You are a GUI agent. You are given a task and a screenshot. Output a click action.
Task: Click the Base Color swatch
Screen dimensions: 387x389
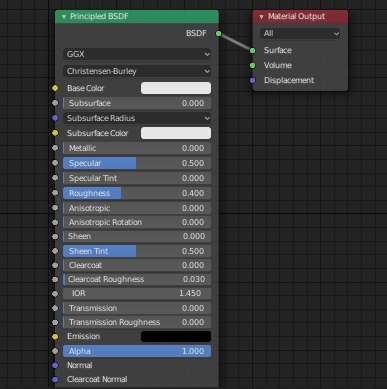click(176, 88)
